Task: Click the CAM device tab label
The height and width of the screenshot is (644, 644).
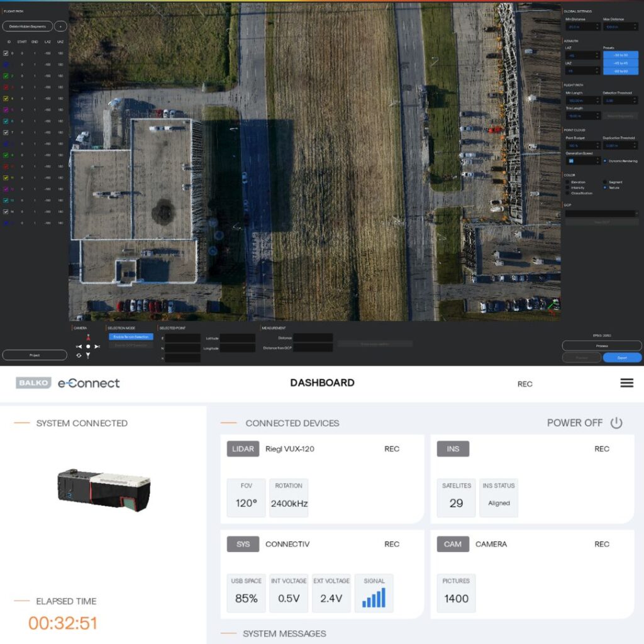Action: tap(453, 545)
